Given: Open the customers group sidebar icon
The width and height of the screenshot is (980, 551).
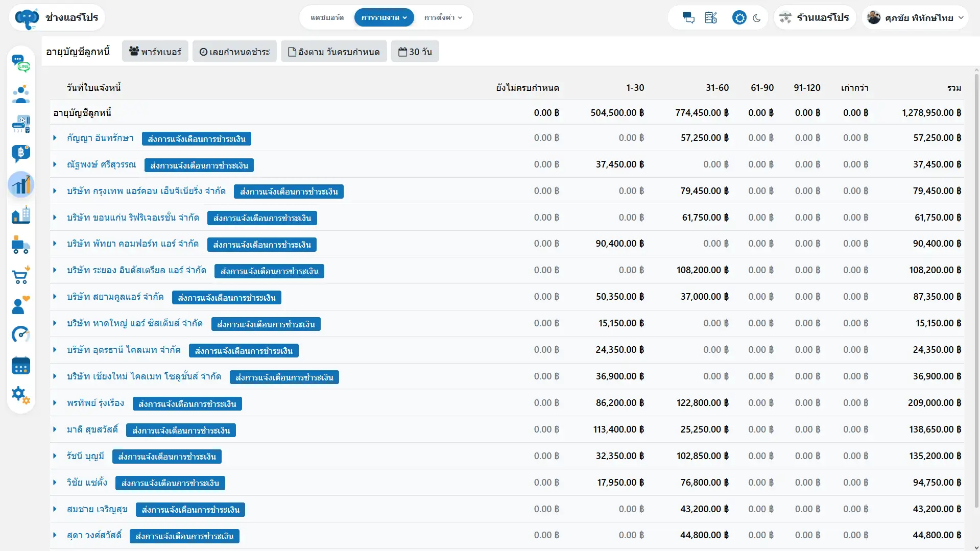Looking at the screenshot, I should pos(21,94).
